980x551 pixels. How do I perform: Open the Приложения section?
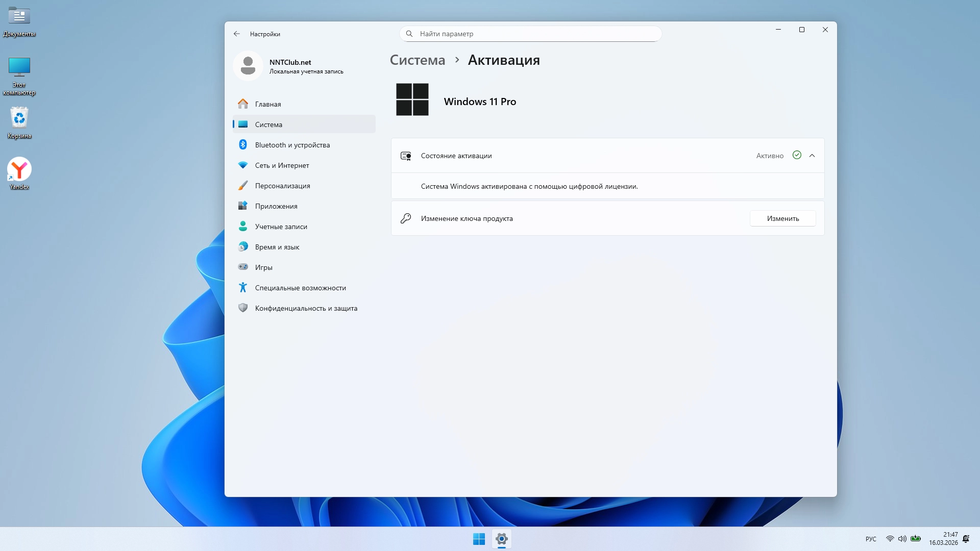pos(276,206)
